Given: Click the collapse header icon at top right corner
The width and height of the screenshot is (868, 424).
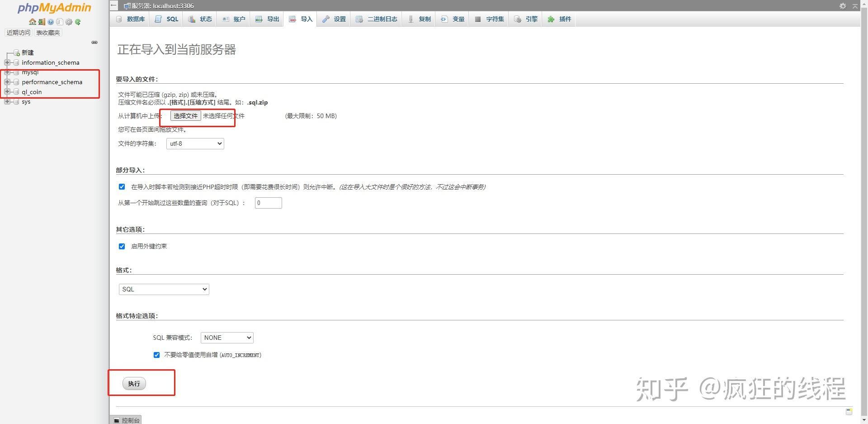Looking at the screenshot, I should (855, 6).
